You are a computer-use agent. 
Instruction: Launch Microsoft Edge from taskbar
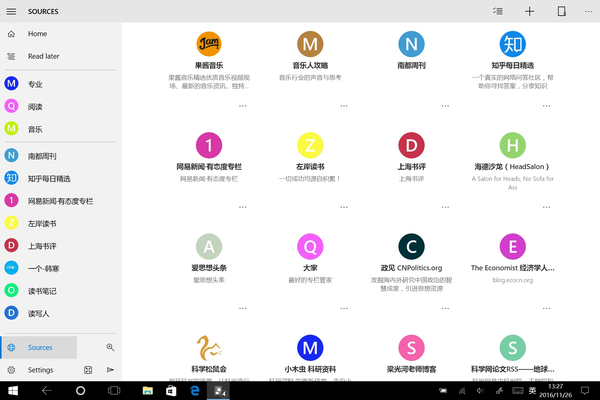pos(195,391)
